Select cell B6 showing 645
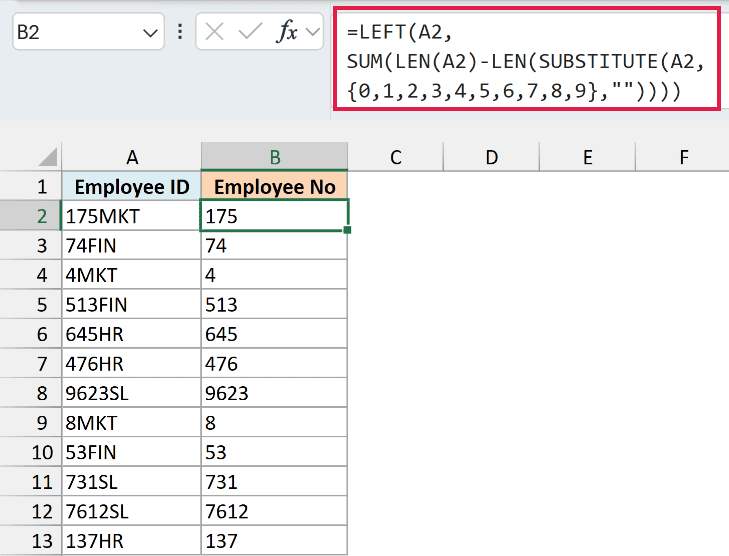The width and height of the screenshot is (729, 556). pos(274,334)
